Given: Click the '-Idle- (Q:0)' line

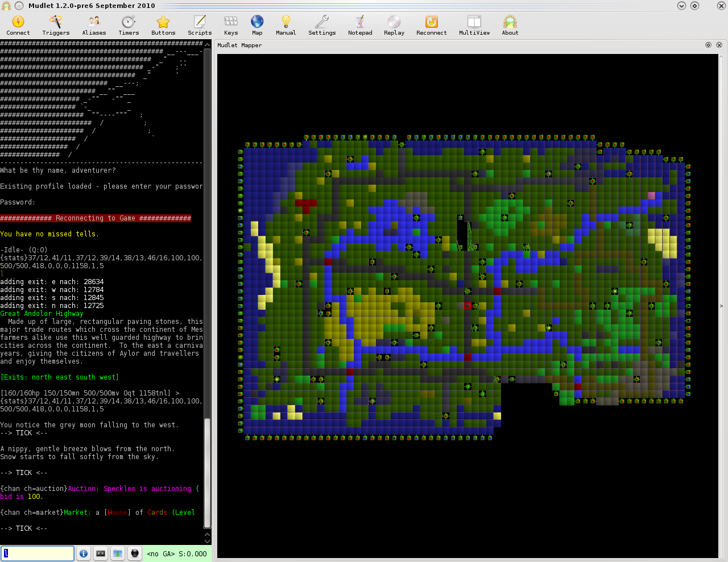Looking at the screenshot, I should (x=24, y=250).
